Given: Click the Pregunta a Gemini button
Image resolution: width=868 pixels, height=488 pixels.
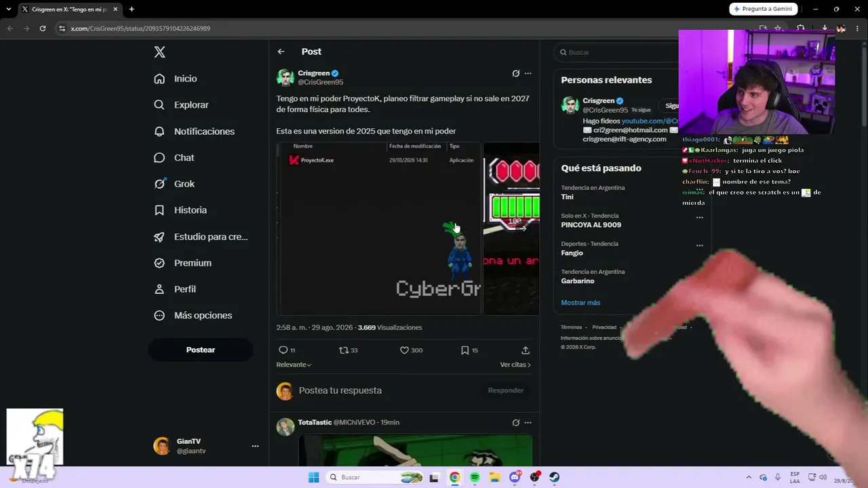Looking at the screenshot, I should (762, 9).
